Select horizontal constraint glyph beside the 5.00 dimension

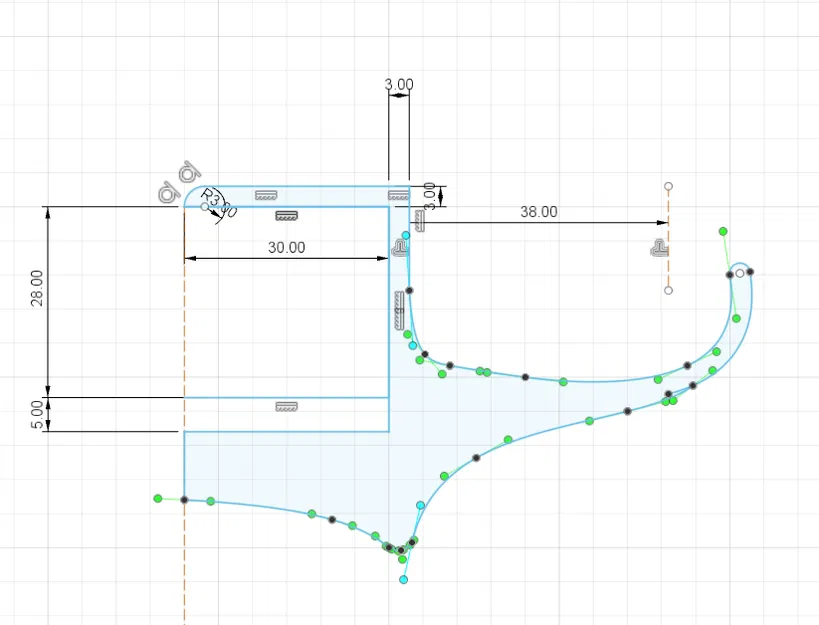286,406
